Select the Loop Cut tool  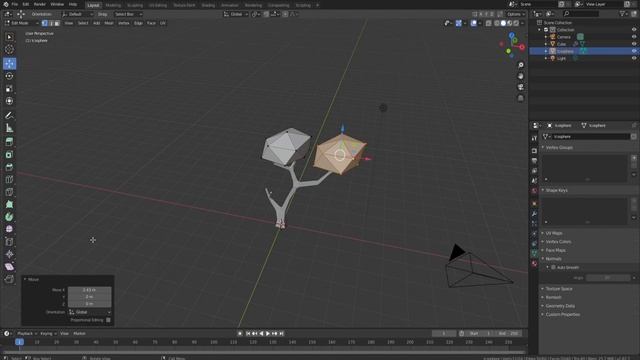[x=9, y=180]
